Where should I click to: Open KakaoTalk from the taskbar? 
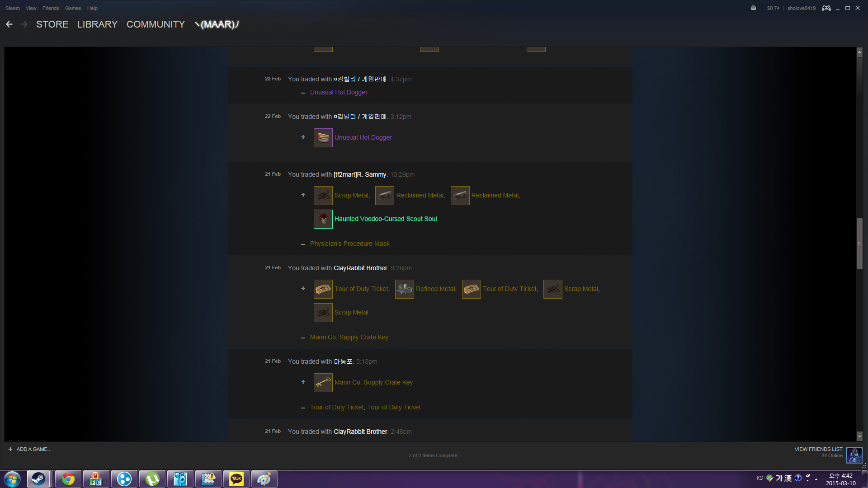click(x=236, y=479)
